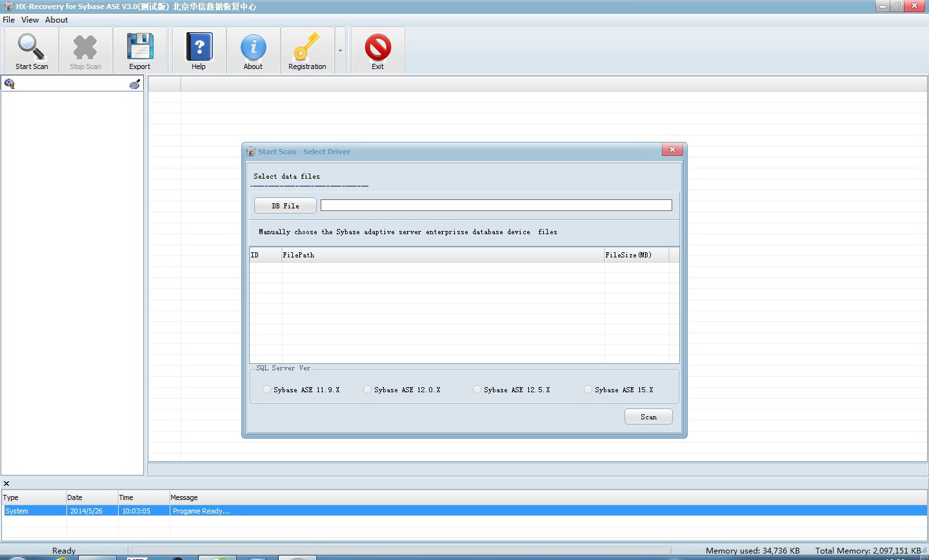Click the Scan button in dialog
Screen dimensions: 929x560
(648, 417)
